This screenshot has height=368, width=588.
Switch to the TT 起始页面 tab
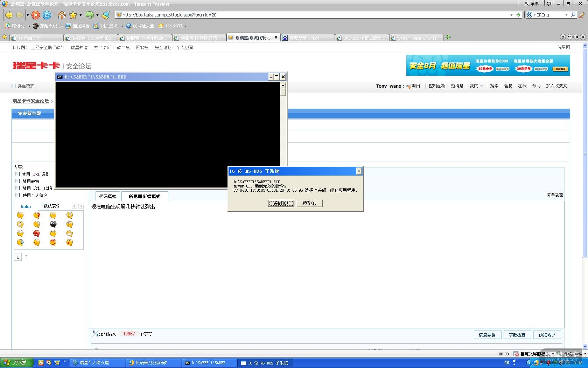(36, 38)
